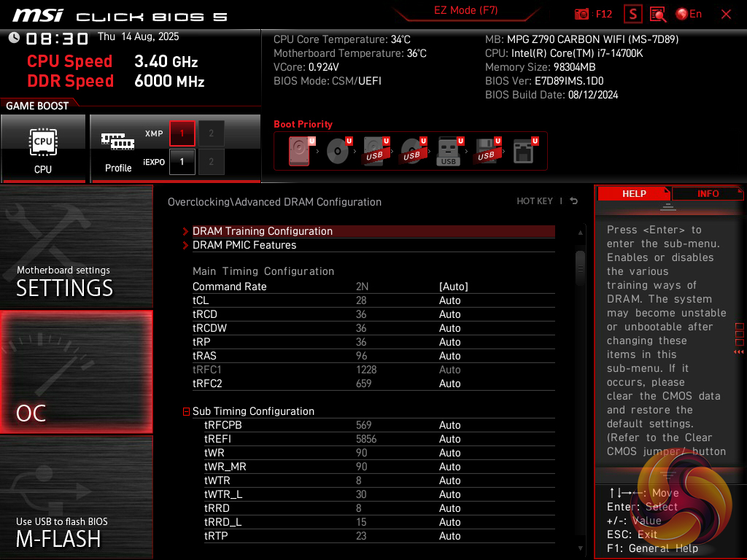
Task: Open the OC overclocking section
Action: pos(76,372)
